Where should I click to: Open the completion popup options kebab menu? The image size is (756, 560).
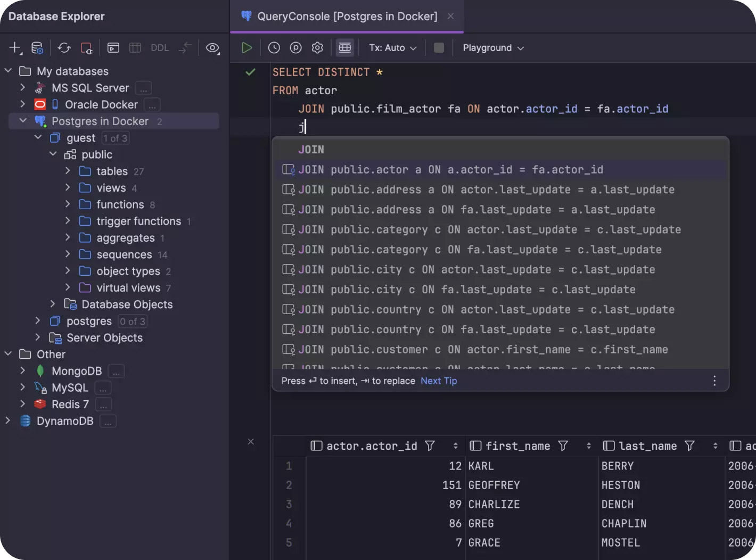tap(714, 381)
